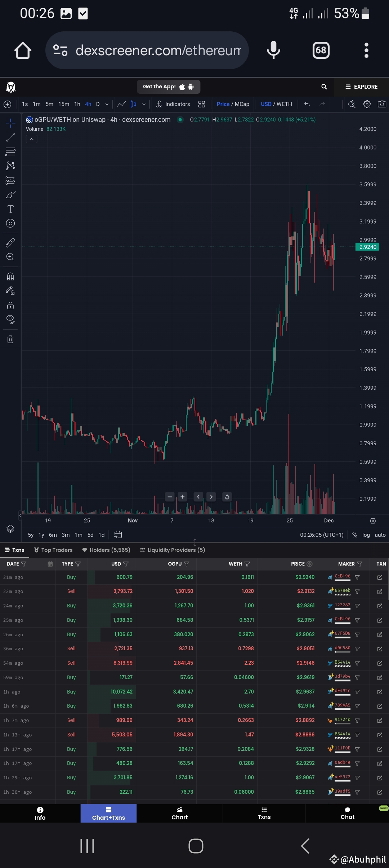Zoom in chart with plus button
Viewport: 389px width, 868px height.
click(183, 497)
